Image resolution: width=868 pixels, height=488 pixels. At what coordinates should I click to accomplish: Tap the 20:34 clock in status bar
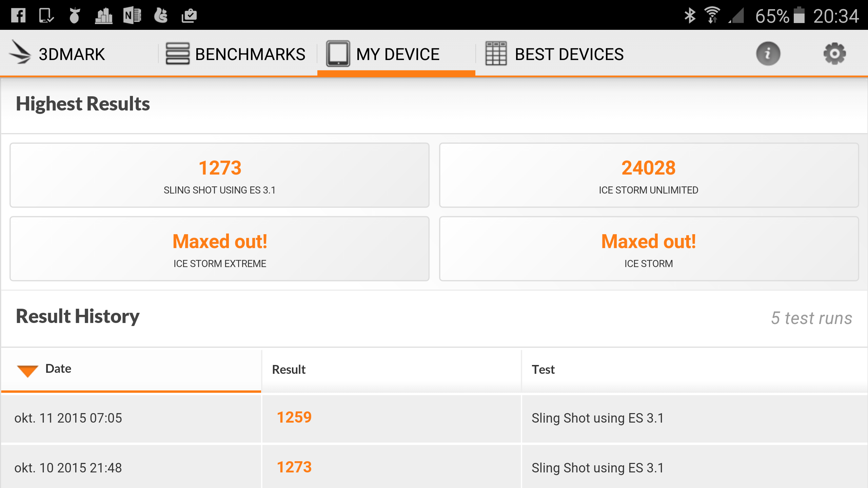(836, 16)
